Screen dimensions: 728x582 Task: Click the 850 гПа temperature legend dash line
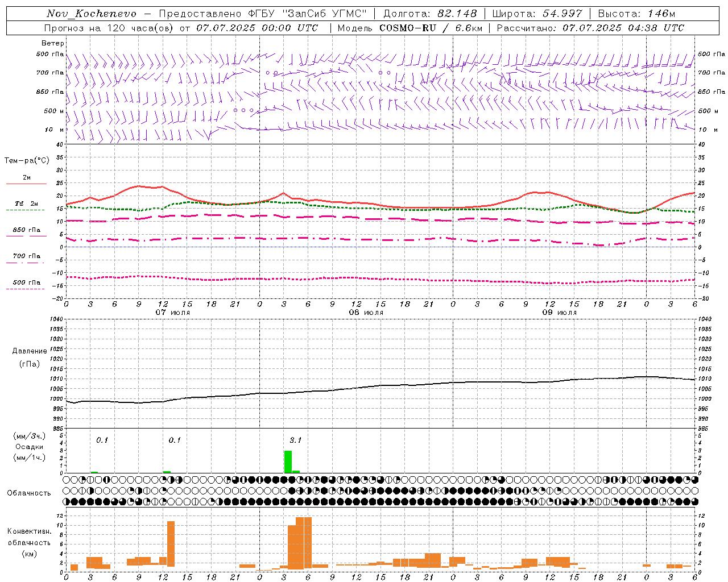26,236
